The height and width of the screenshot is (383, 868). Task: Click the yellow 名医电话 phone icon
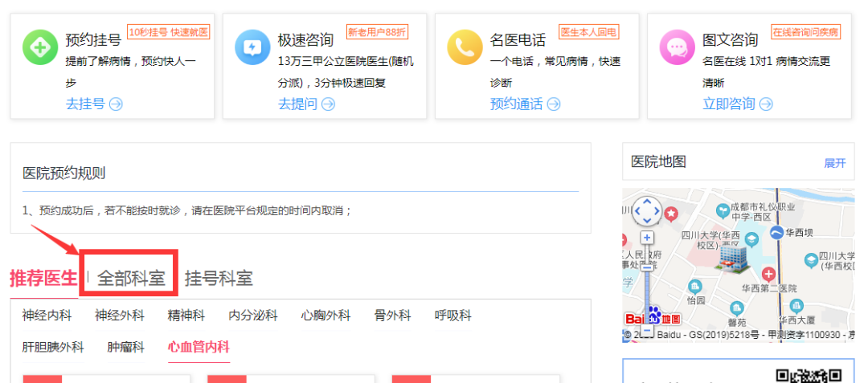(465, 47)
